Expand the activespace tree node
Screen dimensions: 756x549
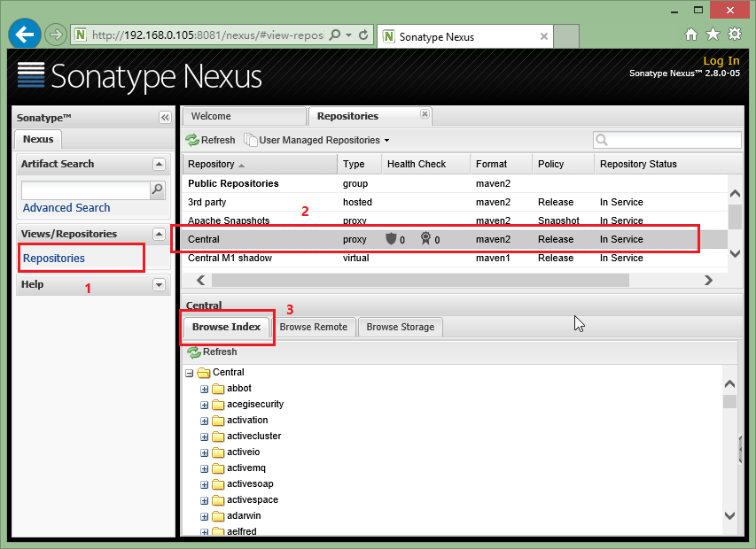pyautogui.click(x=205, y=500)
